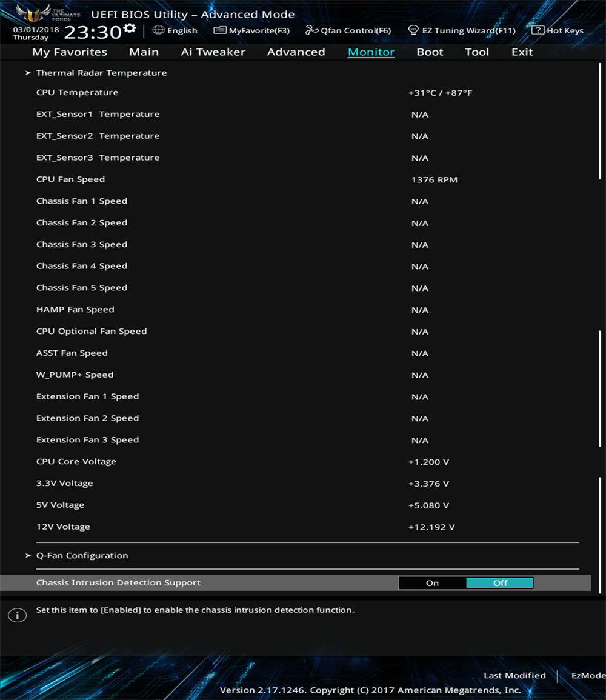Click the +1.200 V value
606x700 pixels.
click(428, 462)
